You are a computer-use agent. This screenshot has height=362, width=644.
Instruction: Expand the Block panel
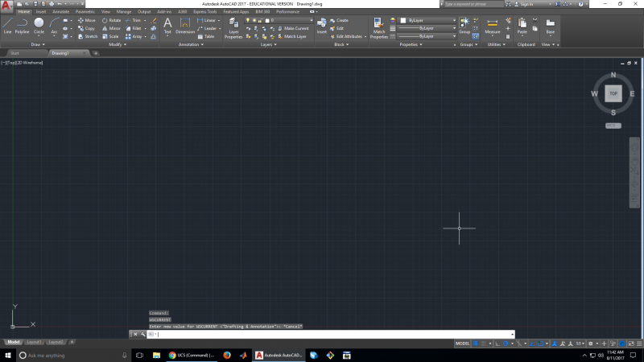(341, 44)
